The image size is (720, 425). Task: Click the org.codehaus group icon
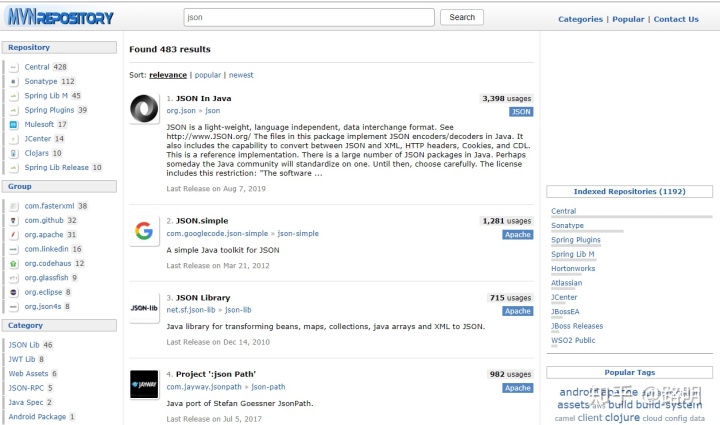[14, 264]
